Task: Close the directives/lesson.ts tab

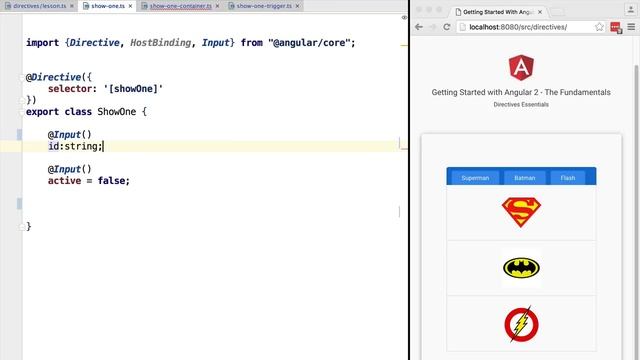Action: point(72,6)
